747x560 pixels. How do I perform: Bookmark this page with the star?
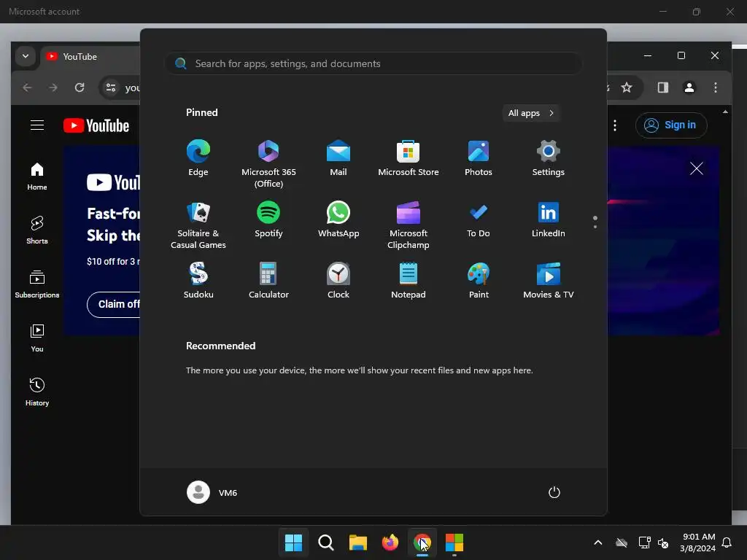click(x=627, y=87)
